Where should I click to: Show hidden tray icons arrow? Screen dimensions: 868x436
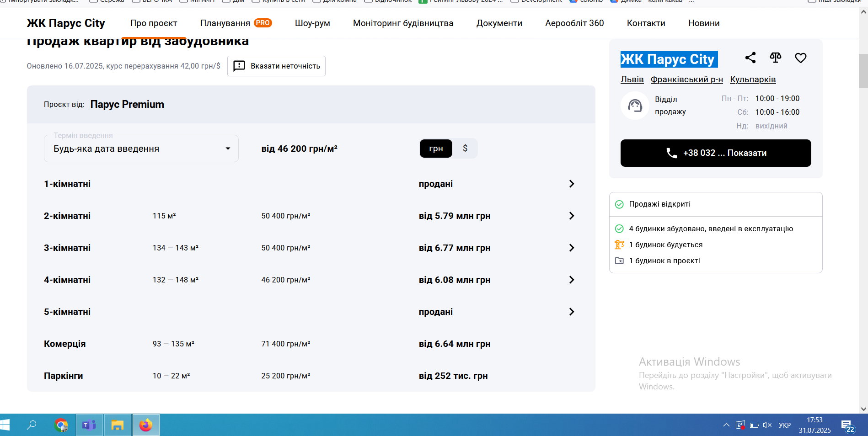[x=726, y=425]
